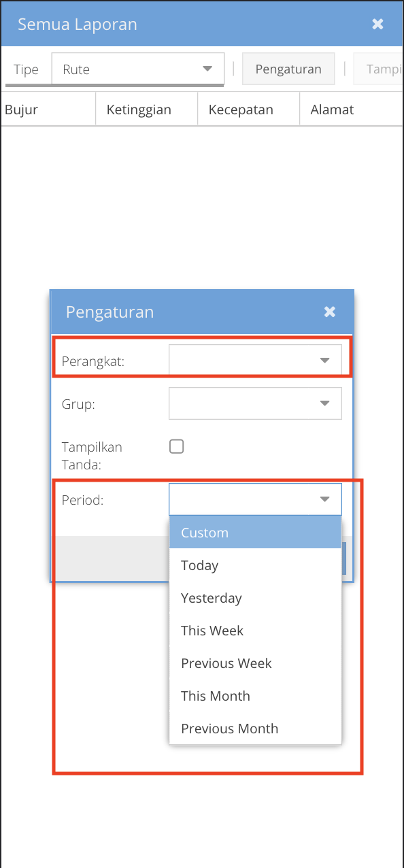This screenshot has width=404, height=868.
Task: Click the Pengaturan button in the toolbar
Action: click(288, 69)
